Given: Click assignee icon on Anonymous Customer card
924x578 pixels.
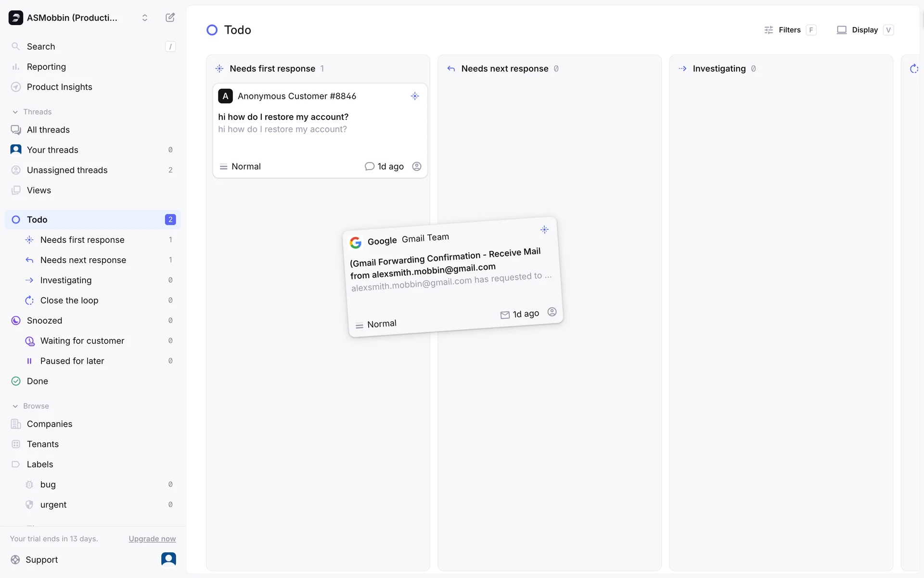Looking at the screenshot, I should pyautogui.click(x=417, y=167).
